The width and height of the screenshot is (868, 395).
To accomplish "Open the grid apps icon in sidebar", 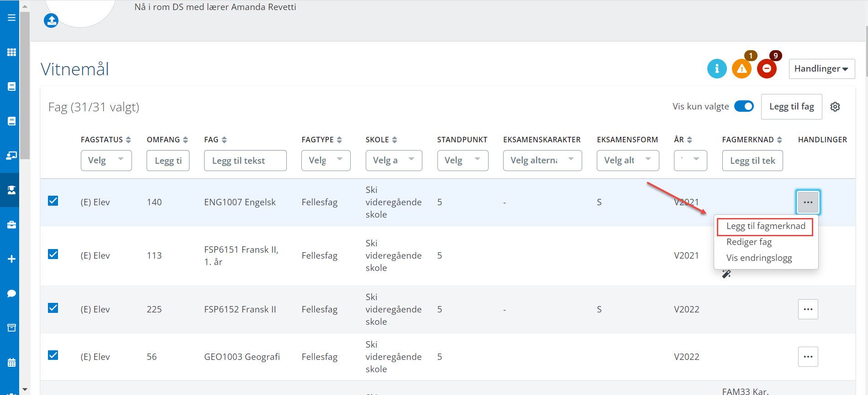I will tap(11, 52).
